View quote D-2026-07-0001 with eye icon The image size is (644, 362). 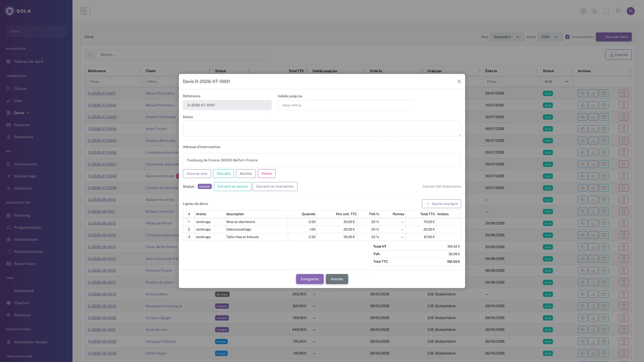[583, 93]
